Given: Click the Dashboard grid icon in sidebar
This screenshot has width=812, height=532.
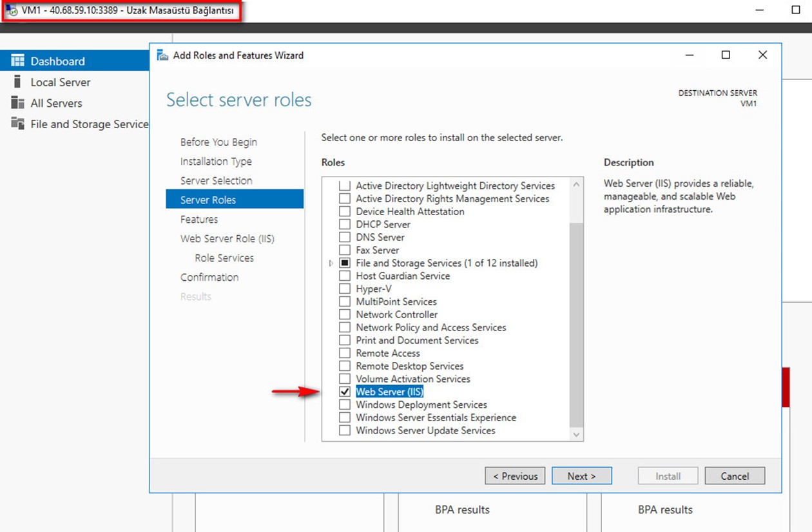Looking at the screenshot, I should [x=17, y=61].
